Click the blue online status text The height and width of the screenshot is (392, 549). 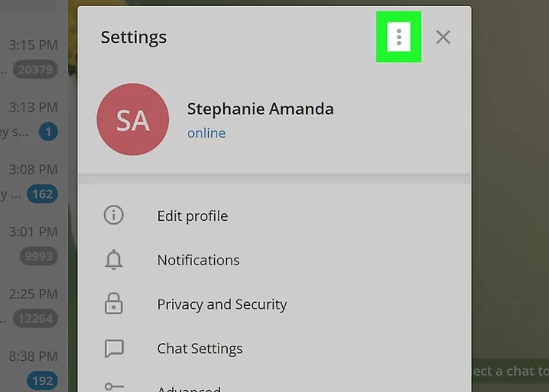pos(206,133)
